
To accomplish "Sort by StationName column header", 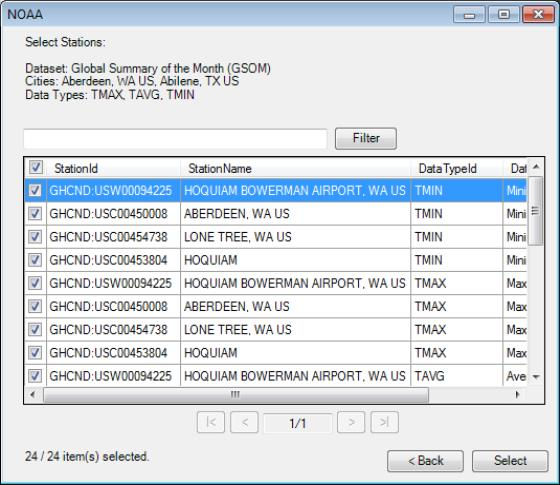I will coord(295,168).
